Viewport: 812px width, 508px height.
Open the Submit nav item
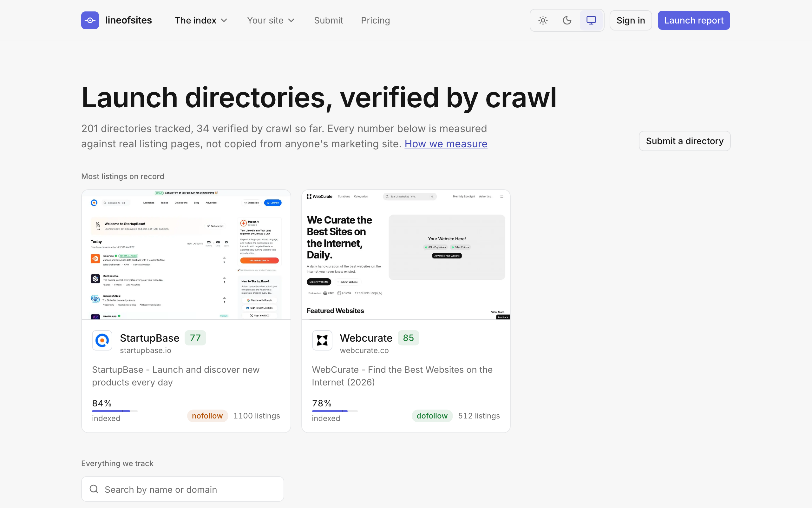[x=329, y=20]
